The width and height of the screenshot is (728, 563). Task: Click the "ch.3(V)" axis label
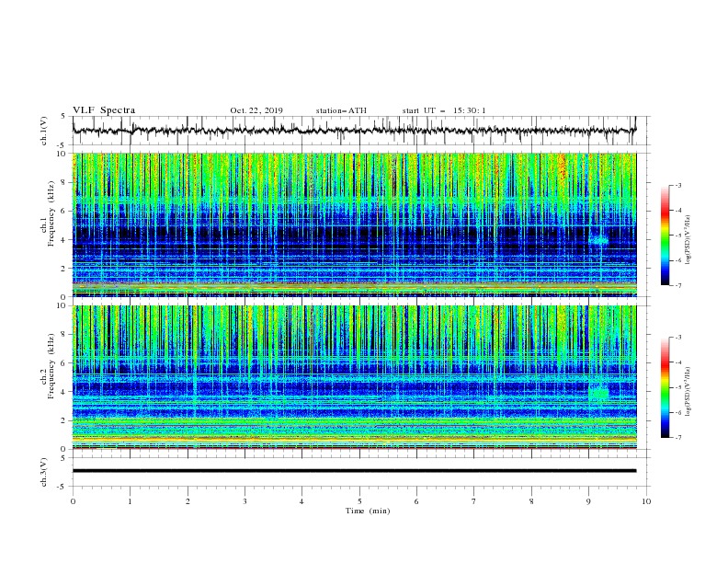pos(44,472)
